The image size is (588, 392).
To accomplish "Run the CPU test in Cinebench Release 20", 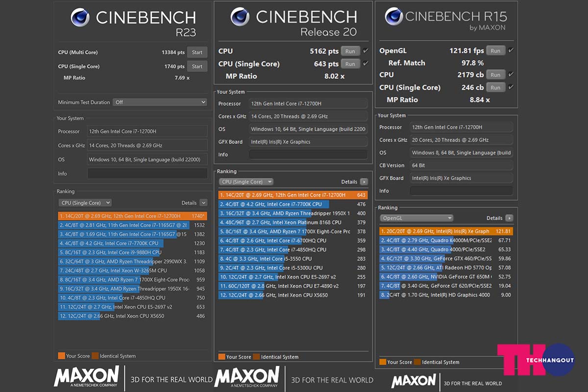I will click(350, 51).
